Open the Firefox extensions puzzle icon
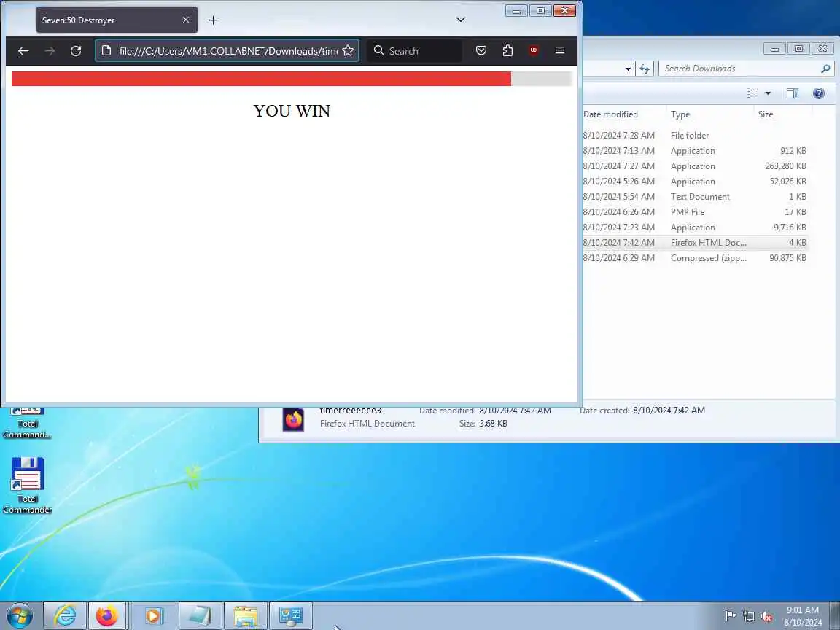 [507, 51]
